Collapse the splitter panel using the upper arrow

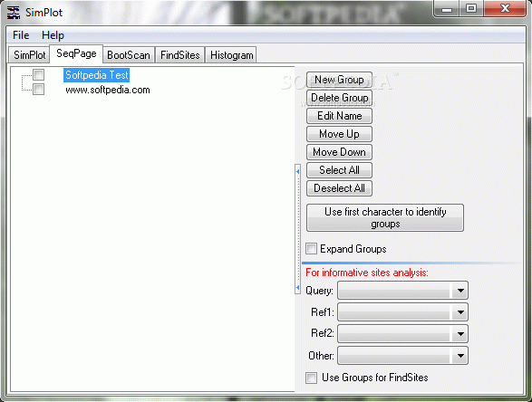tap(298, 172)
